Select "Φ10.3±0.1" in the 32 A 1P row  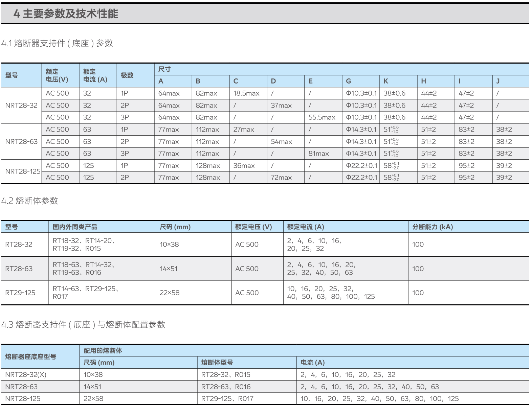[x=361, y=93]
